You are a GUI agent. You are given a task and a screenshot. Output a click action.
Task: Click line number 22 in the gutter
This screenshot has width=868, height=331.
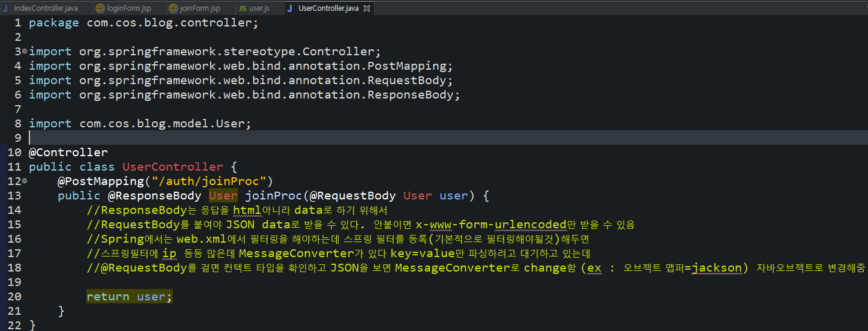14,325
